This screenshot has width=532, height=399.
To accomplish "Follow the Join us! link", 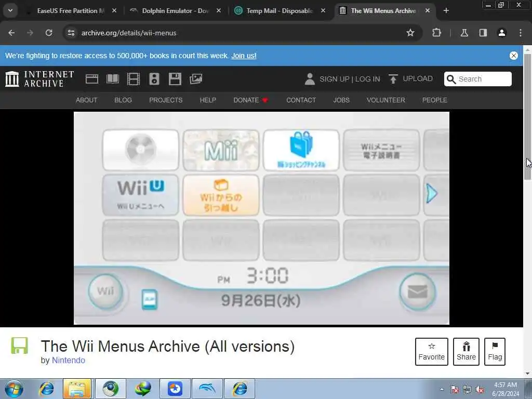I will coord(244,56).
